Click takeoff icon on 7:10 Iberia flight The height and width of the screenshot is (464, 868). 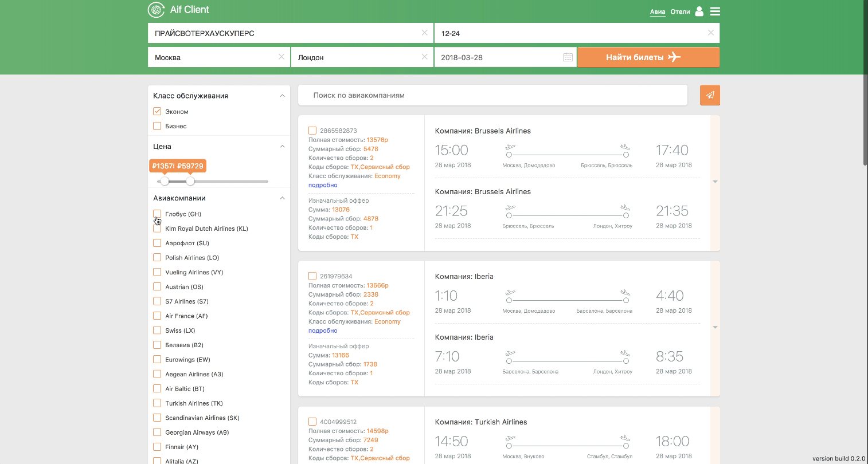click(x=510, y=353)
